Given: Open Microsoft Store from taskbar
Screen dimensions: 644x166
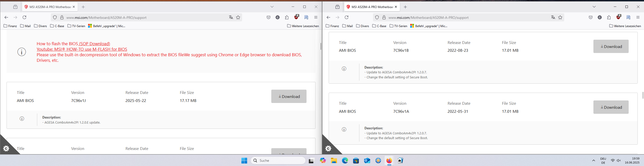Looking at the screenshot, I should click(356, 160).
